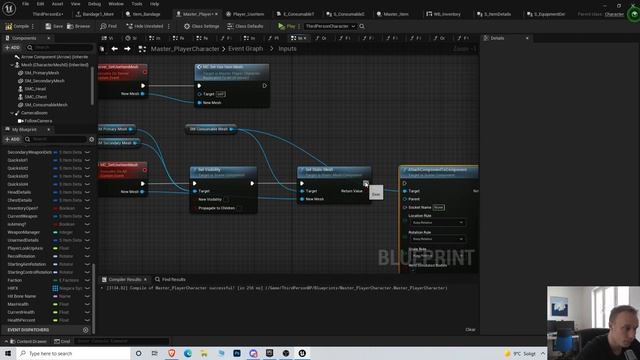The image size is (640, 360).
Task: Click +ADD in My Blueprint panel
Action: coord(12,139)
